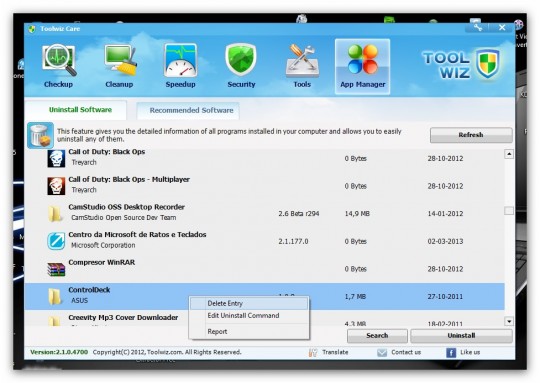Click the Like us link
Viewport: 540px width, 383px height.
[x=470, y=352]
